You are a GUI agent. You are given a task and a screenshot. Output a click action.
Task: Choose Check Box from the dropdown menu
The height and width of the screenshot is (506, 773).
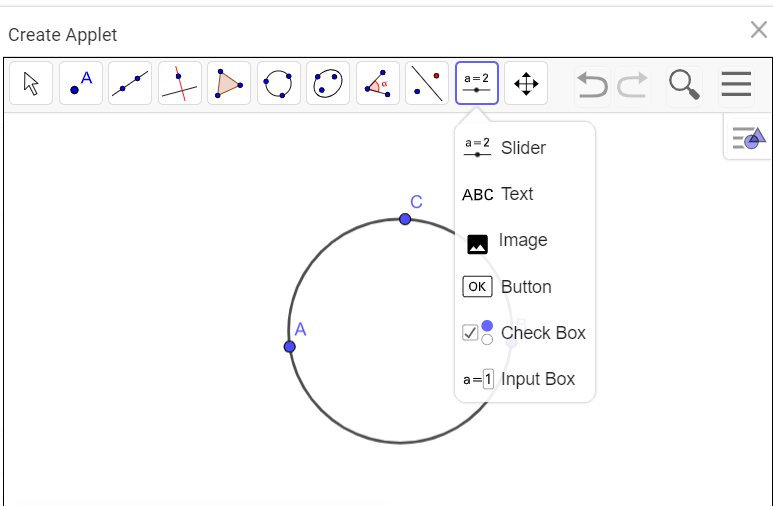click(x=525, y=333)
